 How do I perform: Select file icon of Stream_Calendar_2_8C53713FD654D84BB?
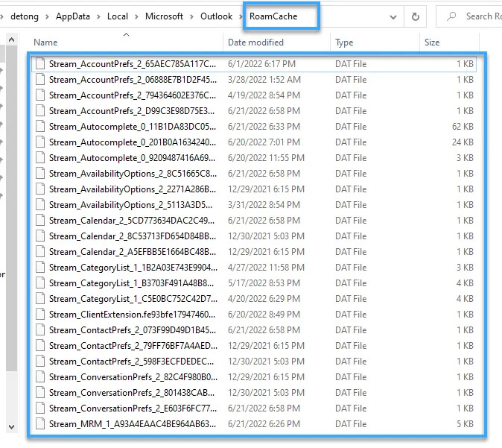pyautogui.click(x=40, y=236)
